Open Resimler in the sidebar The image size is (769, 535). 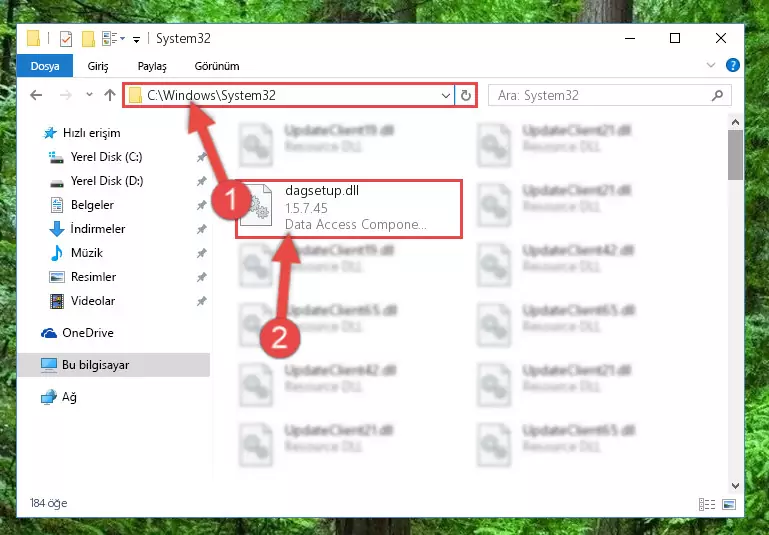[93, 277]
